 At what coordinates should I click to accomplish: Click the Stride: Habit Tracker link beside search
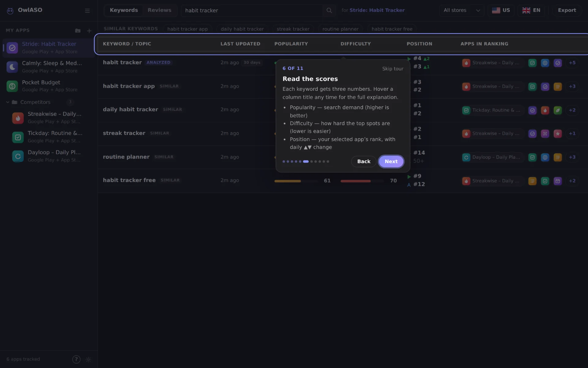[x=377, y=10]
